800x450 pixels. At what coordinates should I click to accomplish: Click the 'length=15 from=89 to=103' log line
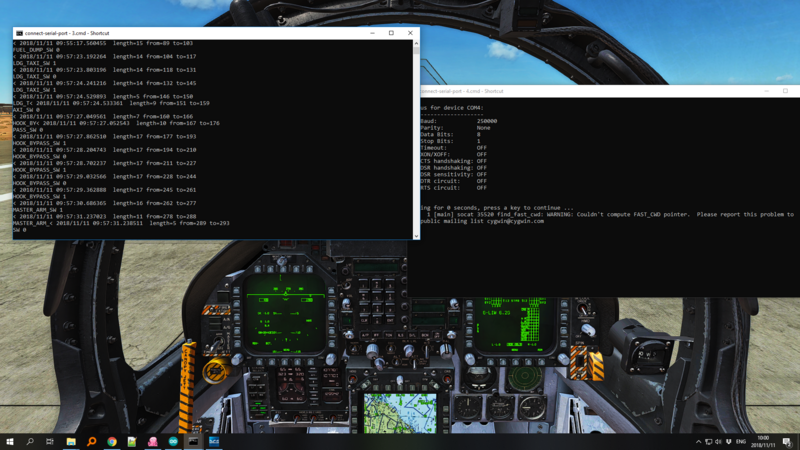pyautogui.click(x=103, y=43)
